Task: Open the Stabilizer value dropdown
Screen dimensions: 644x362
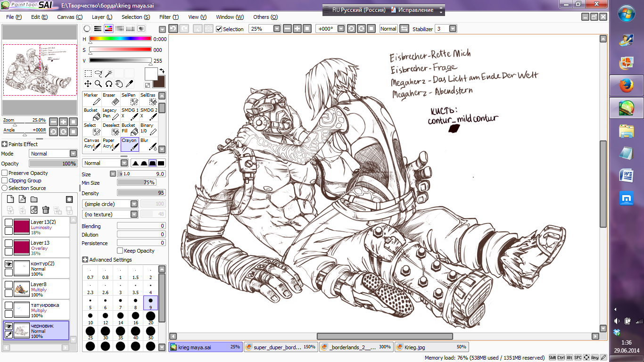Action: [453, 29]
